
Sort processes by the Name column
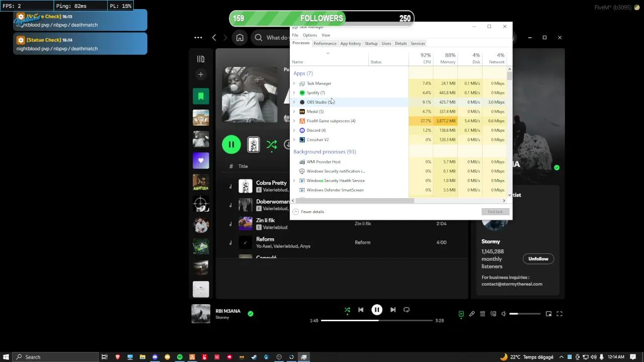coord(330,58)
